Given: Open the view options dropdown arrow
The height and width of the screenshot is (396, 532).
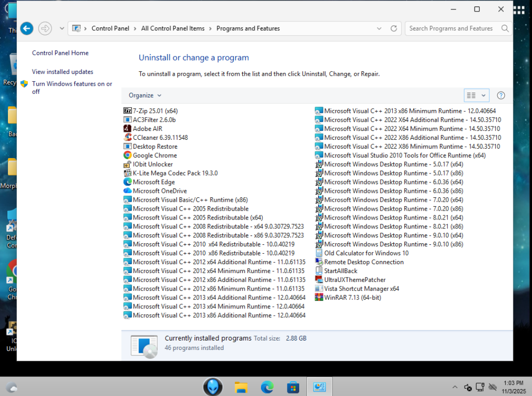Looking at the screenshot, I should click(x=483, y=95).
